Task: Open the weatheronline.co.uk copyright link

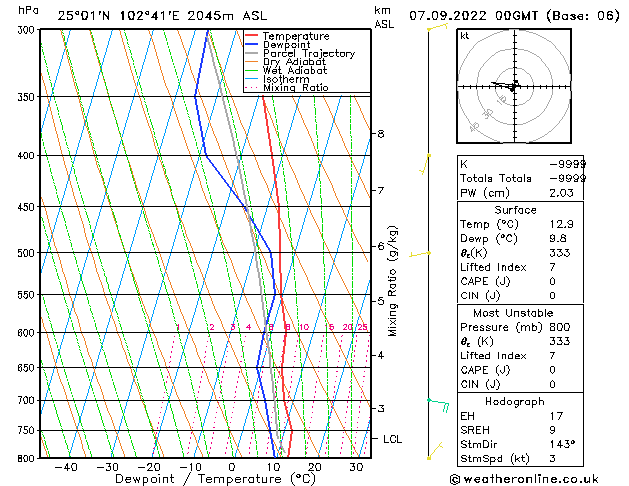Action: tap(524, 479)
